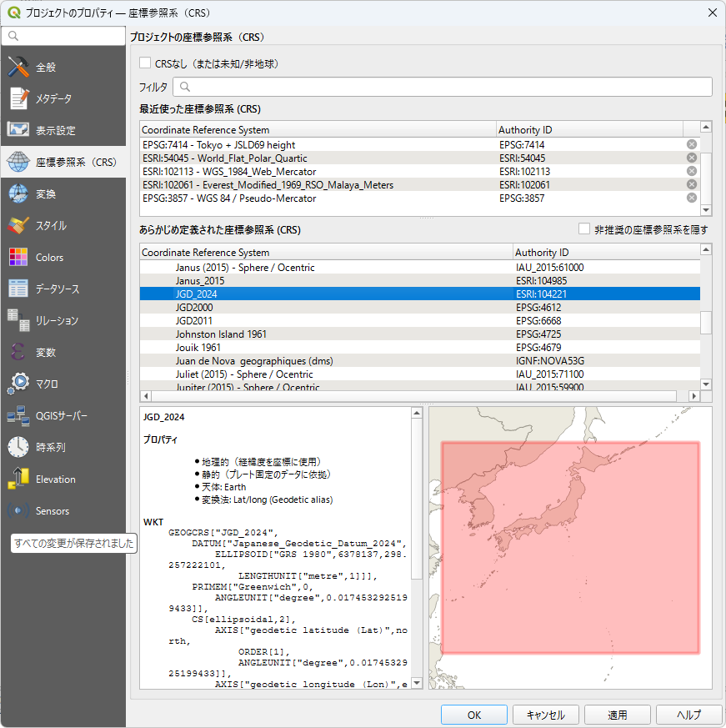The width and height of the screenshot is (726, 728).
Task: Switch to the メタデータ tab label
Action: pyautogui.click(x=54, y=99)
